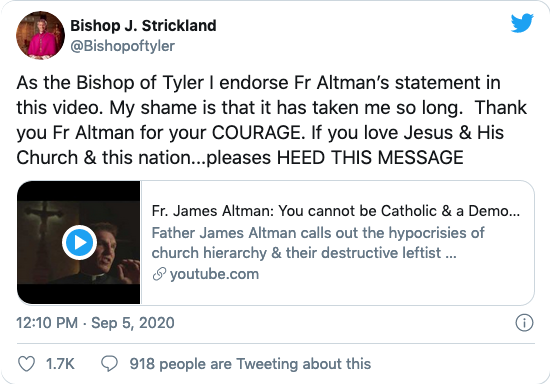Like the tweet with the heart icon

tap(26, 364)
